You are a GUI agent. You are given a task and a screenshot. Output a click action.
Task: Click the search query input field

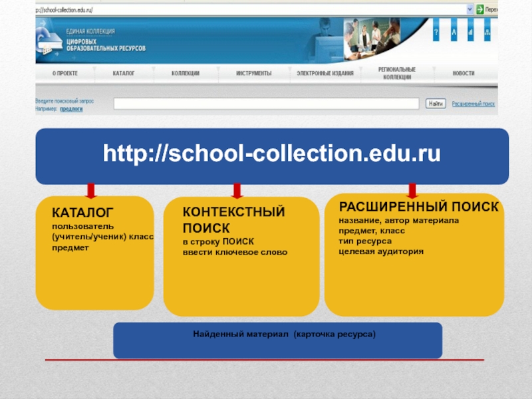(267, 104)
